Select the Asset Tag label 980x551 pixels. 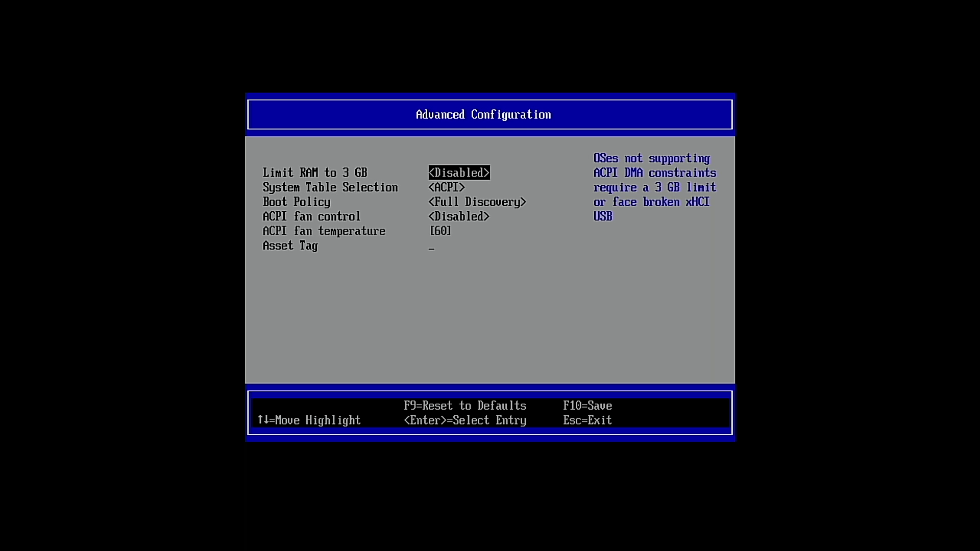[x=290, y=246]
